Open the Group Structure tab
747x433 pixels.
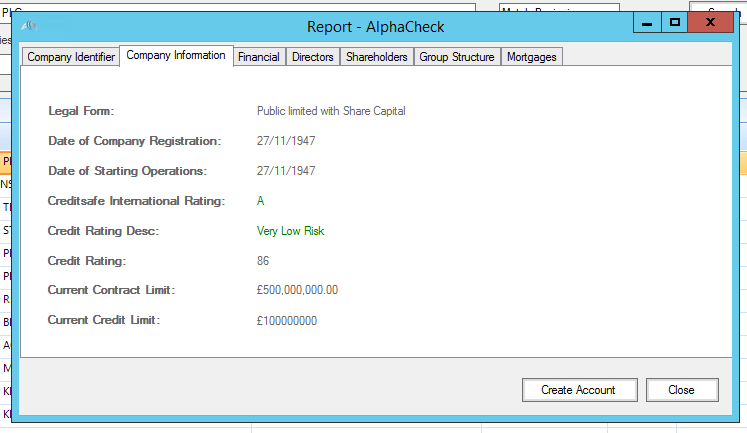457,57
